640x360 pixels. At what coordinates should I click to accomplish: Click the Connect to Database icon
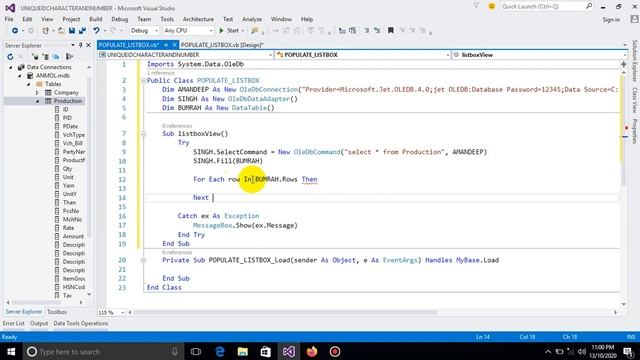click(35, 56)
